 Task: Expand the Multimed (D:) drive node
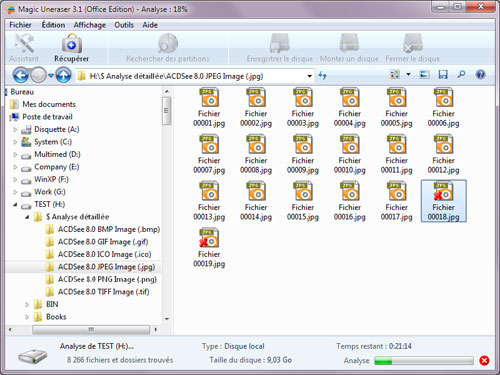click(15, 155)
